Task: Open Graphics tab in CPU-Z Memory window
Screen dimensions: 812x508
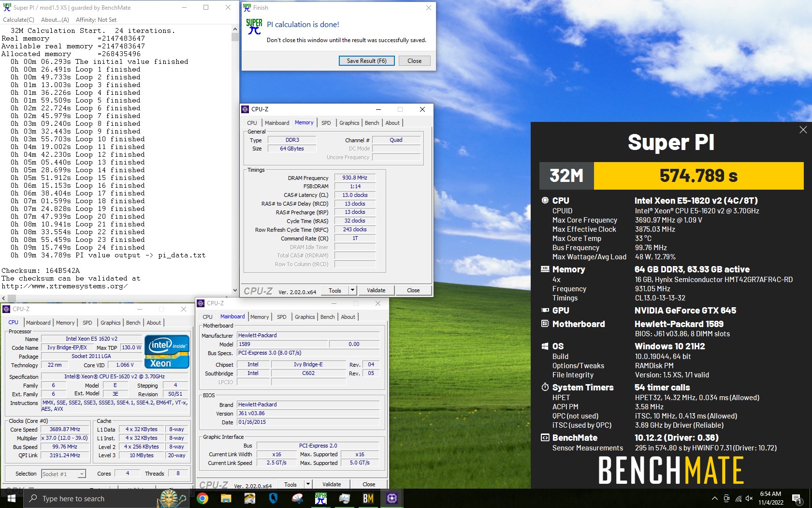Action: [x=349, y=123]
